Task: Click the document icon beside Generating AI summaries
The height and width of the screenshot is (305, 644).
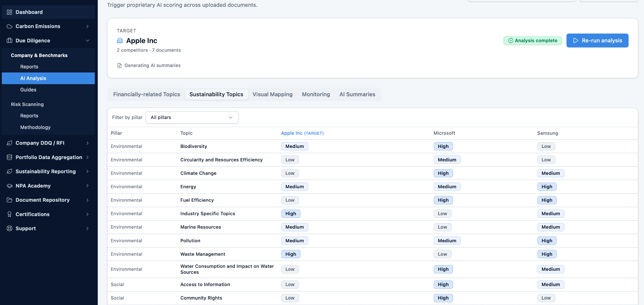Action: (119, 65)
